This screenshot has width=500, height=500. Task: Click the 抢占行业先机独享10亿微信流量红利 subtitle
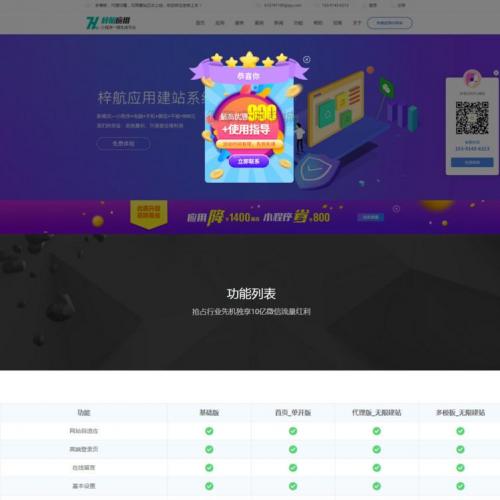click(251, 312)
